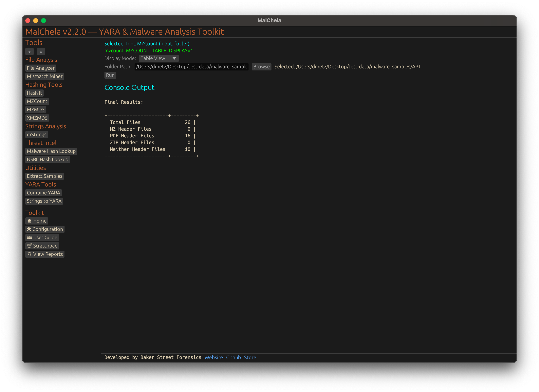Click the PDF Header Files table row
The image size is (539, 392).
(x=150, y=136)
